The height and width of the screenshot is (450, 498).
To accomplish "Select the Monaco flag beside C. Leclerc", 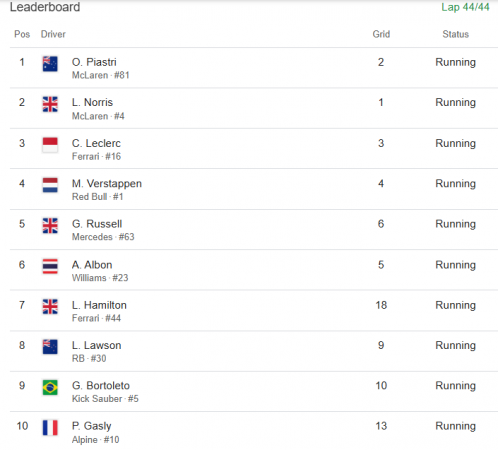I will pyautogui.click(x=50, y=145).
